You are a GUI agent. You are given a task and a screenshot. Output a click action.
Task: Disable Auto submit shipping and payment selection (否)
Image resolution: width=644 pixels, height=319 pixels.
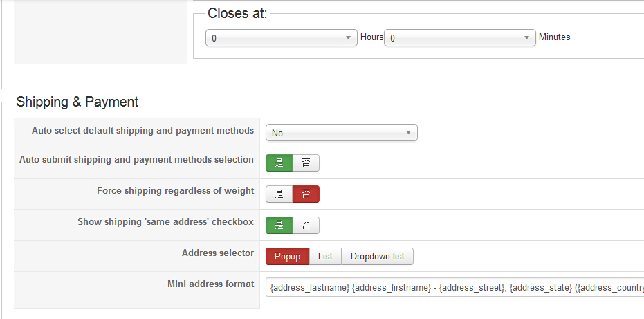click(x=306, y=163)
